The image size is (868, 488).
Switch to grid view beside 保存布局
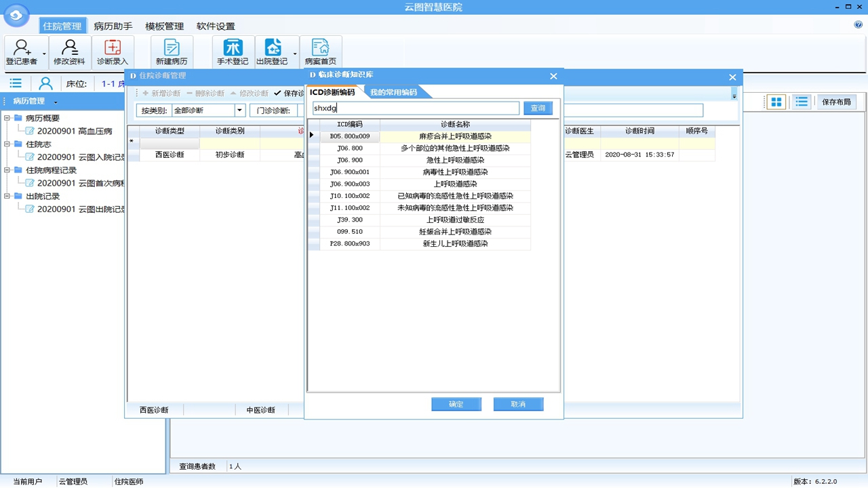[774, 102]
